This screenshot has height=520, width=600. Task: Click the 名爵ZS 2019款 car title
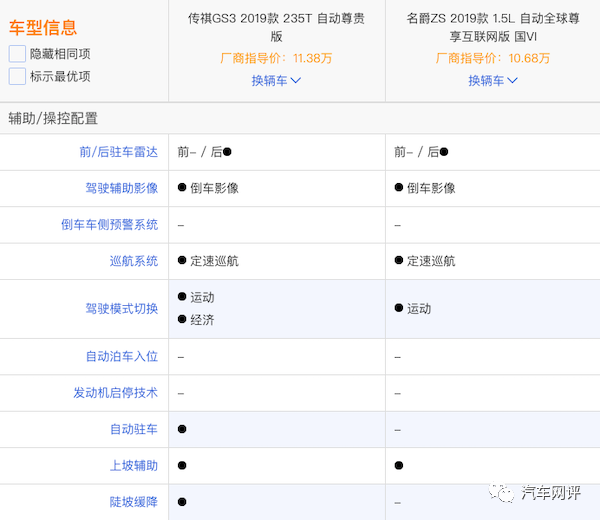[493, 27]
